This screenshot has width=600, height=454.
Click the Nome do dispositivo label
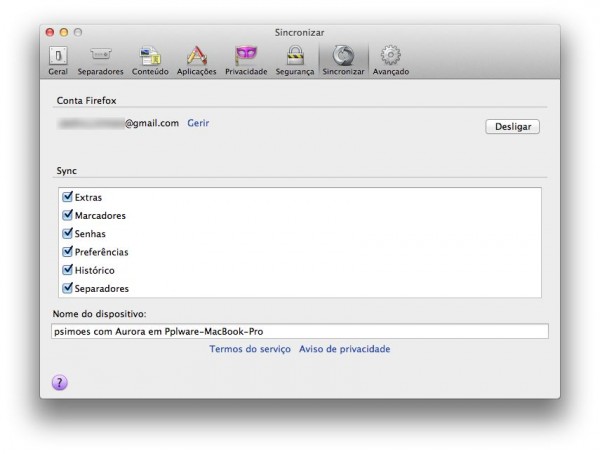pyautogui.click(x=99, y=314)
